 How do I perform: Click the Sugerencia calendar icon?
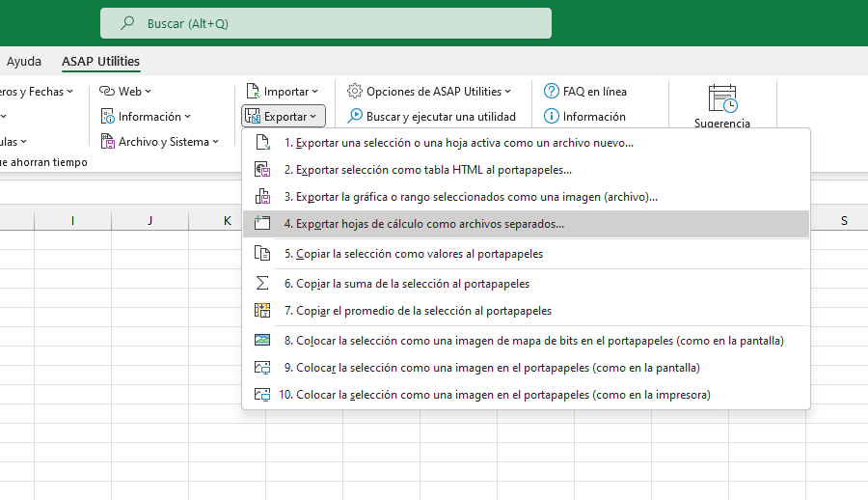click(x=722, y=98)
